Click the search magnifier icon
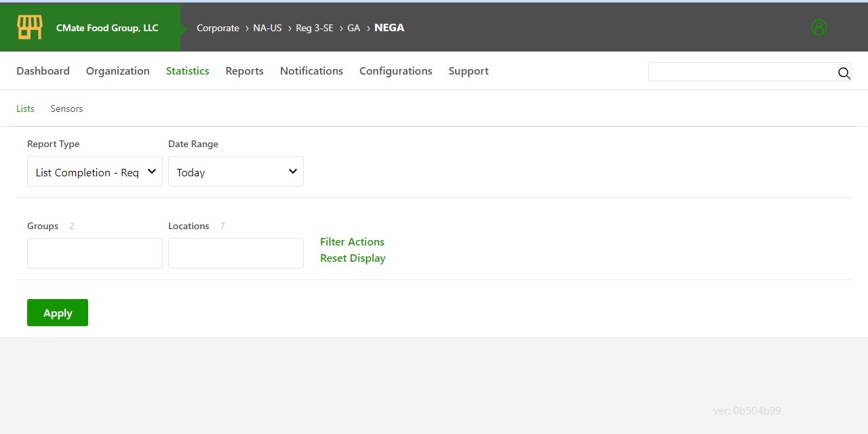The height and width of the screenshot is (434, 868). (844, 73)
